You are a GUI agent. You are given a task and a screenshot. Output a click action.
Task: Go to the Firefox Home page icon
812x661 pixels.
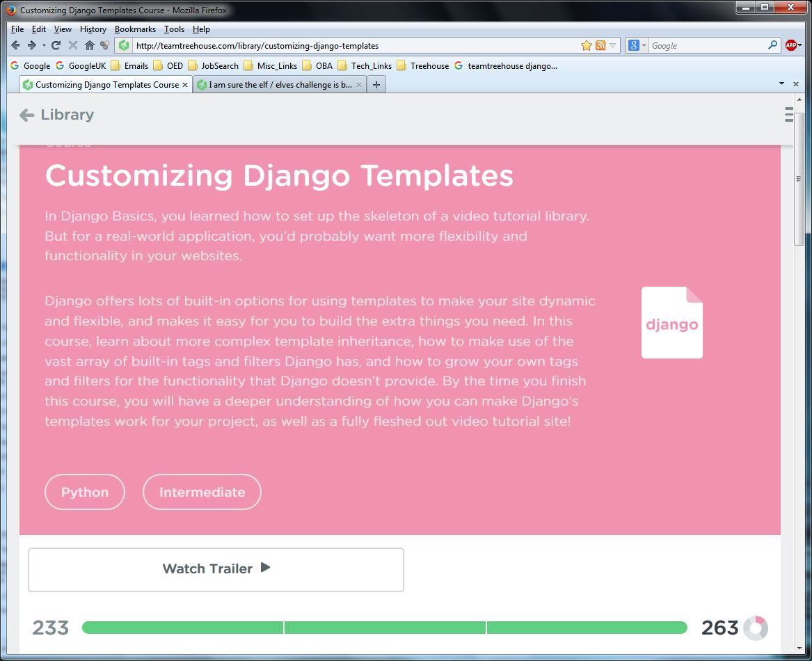pyautogui.click(x=90, y=46)
